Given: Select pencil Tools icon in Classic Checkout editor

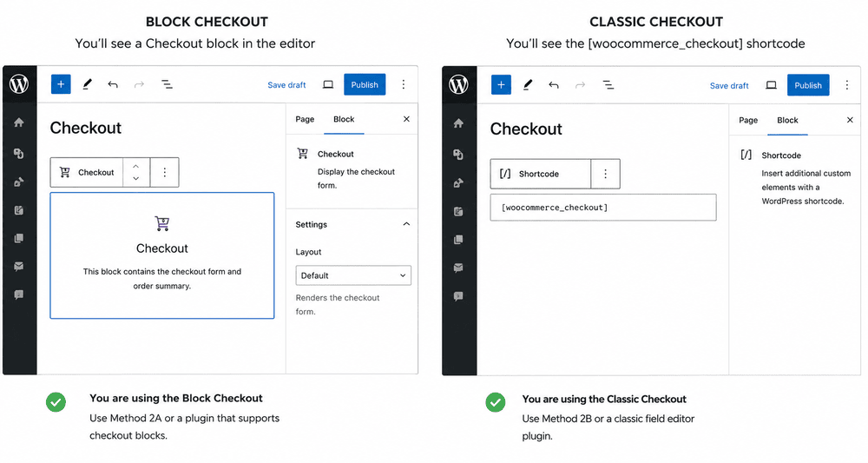Looking at the screenshot, I should 528,85.
